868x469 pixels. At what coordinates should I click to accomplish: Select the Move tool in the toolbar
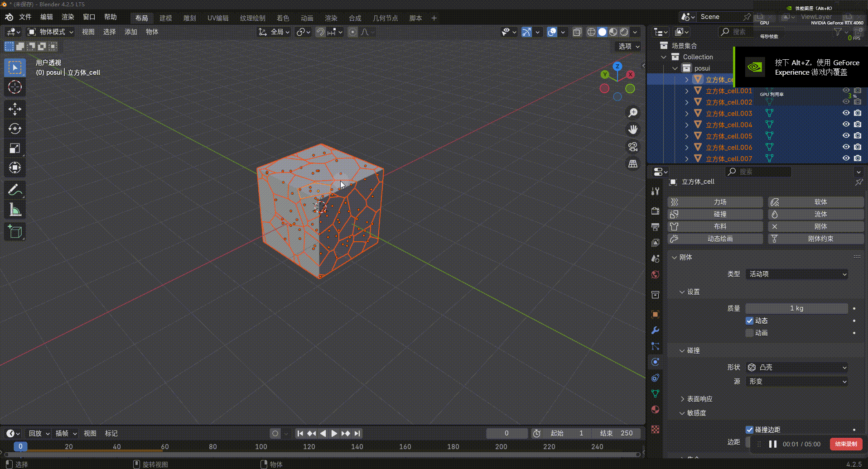(x=14, y=109)
